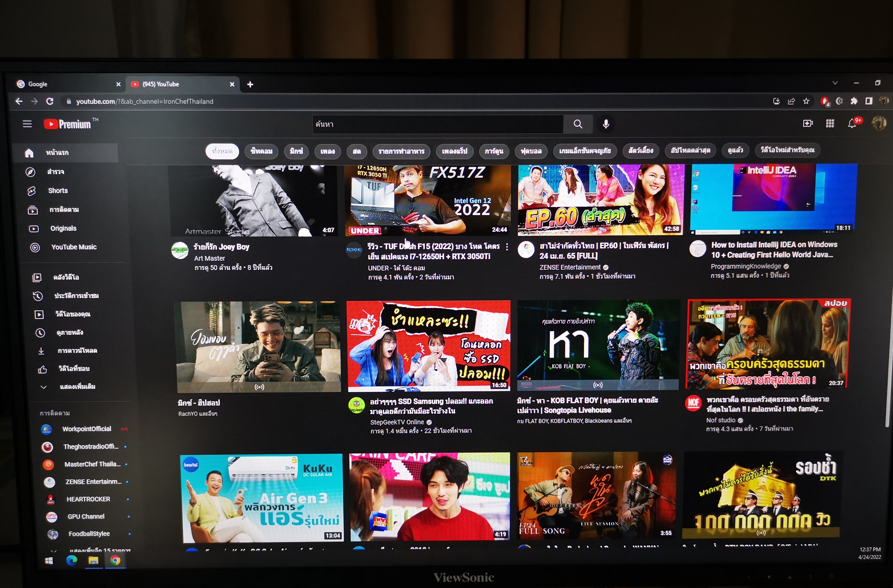Image resolution: width=893 pixels, height=588 pixels.
Task: Click the voice search microphone icon
Action: click(x=606, y=124)
